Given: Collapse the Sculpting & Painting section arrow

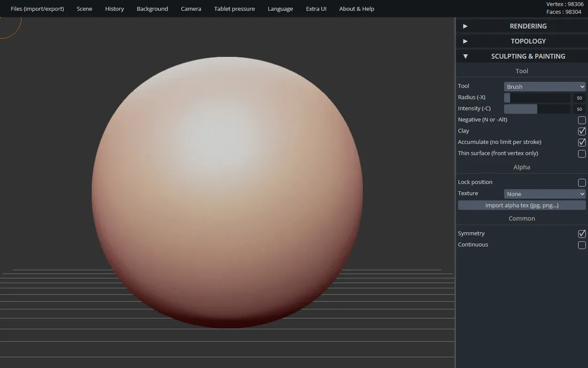Looking at the screenshot, I should click(465, 56).
